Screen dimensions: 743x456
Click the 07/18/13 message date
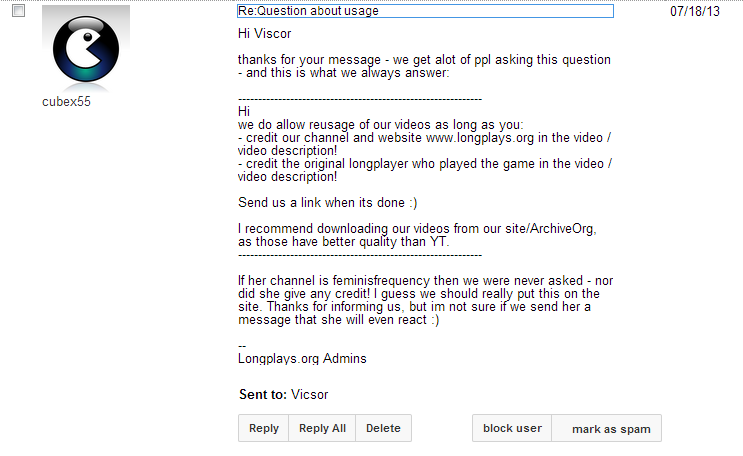pyautogui.click(x=691, y=11)
